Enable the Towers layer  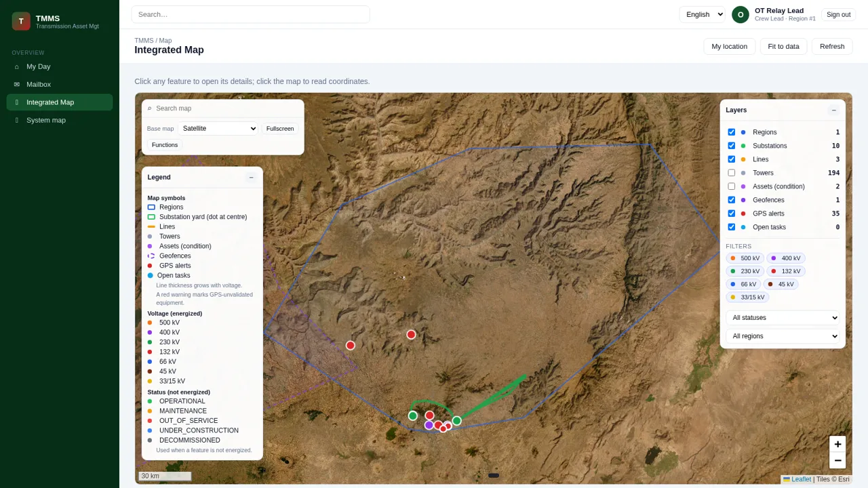click(x=731, y=173)
